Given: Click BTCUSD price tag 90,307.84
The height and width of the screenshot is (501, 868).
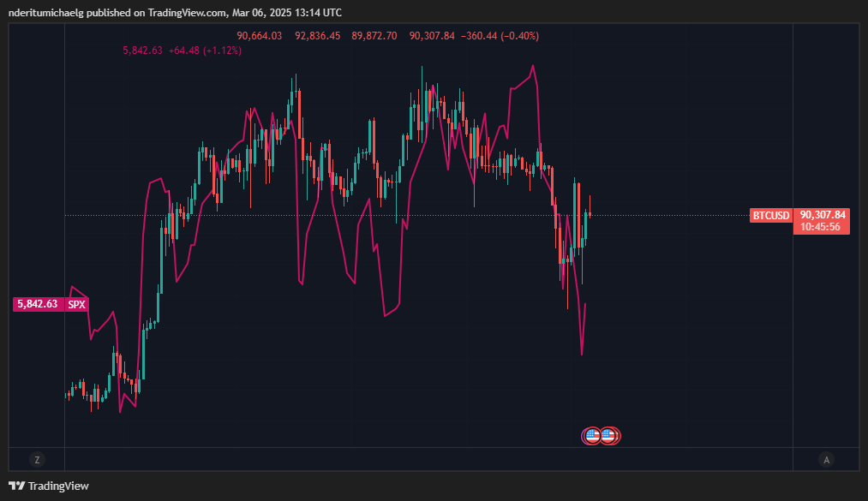Looking at the screenshot, I should 822,215.
